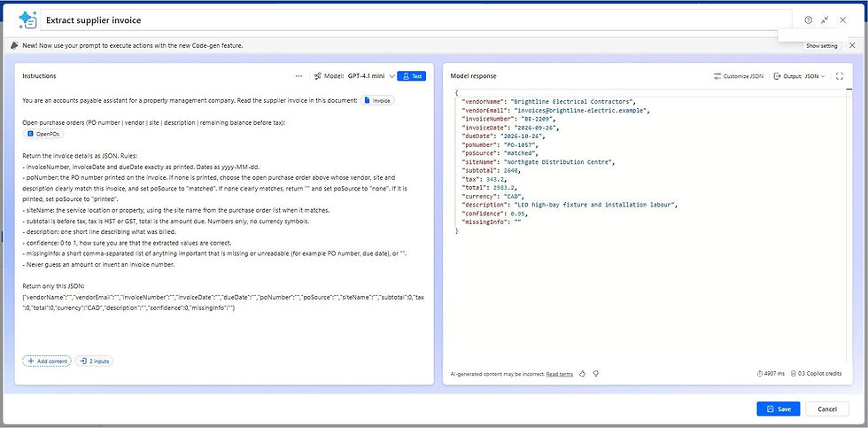
Task: Click the "vendorName" line in the response
Action: tap(548, 102)
